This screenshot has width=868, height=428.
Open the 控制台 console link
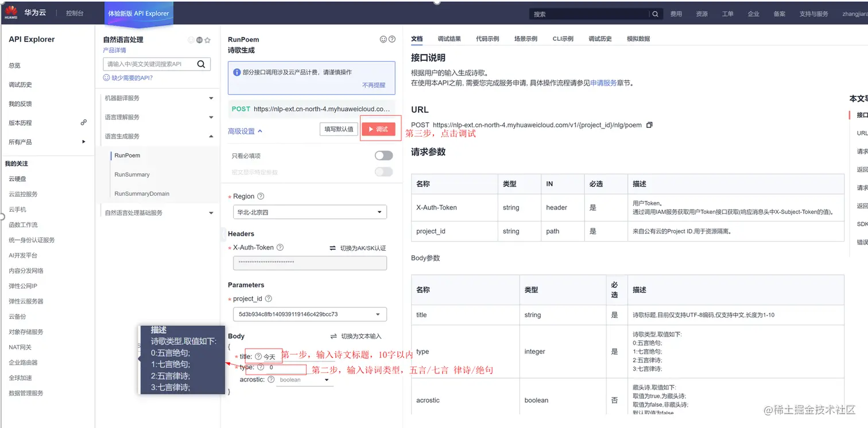coord(75,13)
